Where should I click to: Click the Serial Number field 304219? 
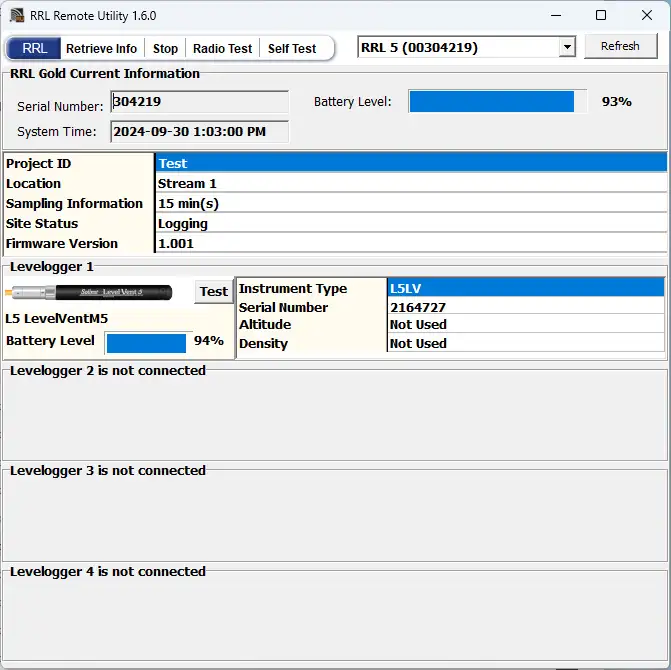[x=199, y=102]
